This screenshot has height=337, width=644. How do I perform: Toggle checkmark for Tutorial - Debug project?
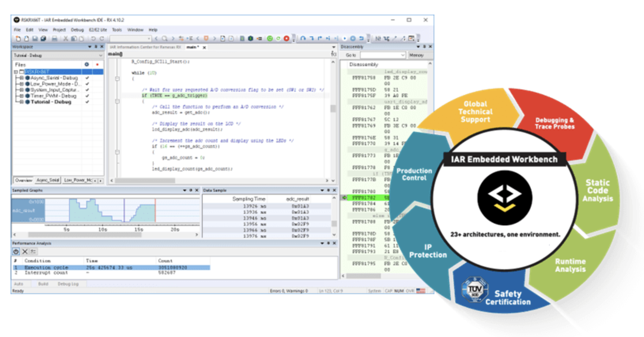click(x=87, y=102)
